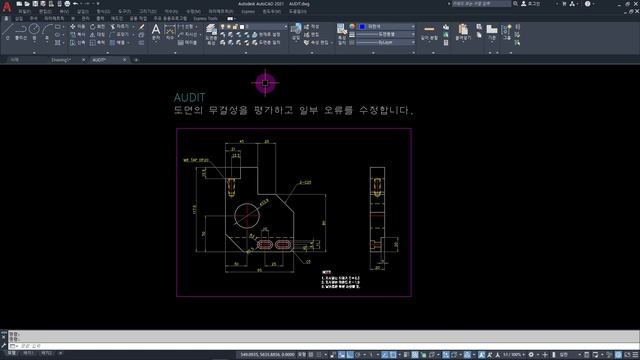Open the Express menu
Viewport: 640px width, 360px height.
(x=248, y=11)
